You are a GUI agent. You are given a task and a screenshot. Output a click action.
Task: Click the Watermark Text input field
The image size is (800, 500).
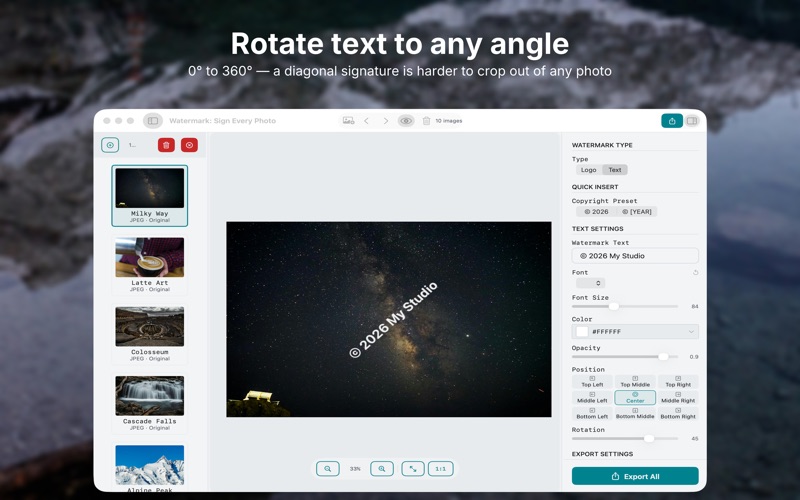[635, 256]
